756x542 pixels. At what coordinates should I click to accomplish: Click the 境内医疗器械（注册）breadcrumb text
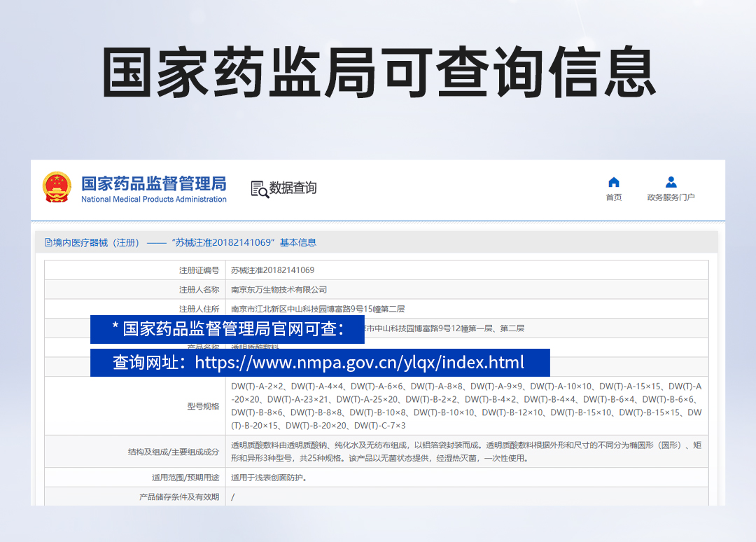[x=97, y=242]
